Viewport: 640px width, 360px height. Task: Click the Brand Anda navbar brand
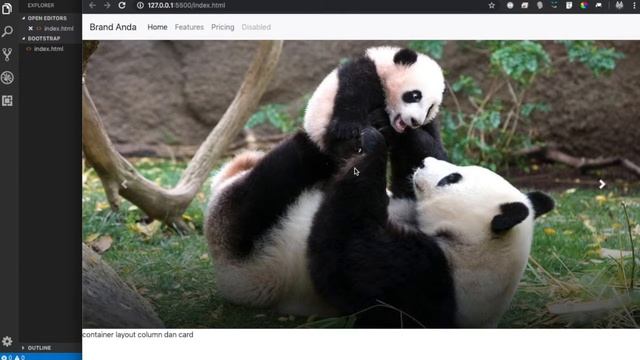tap(113, 27)
